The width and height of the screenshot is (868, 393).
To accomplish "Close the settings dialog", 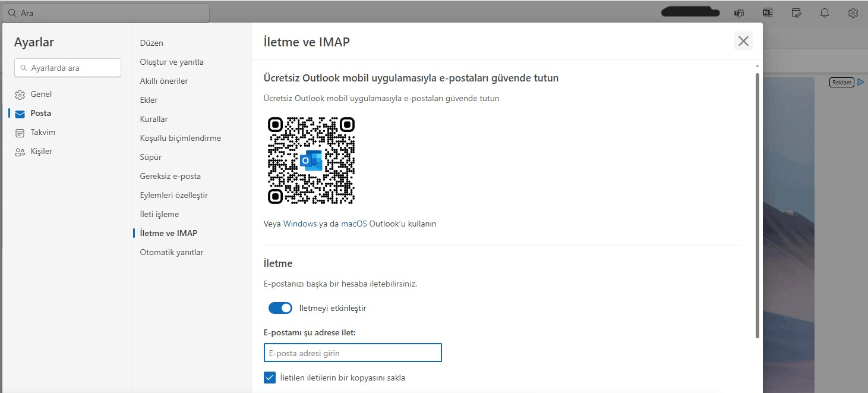I will [x=743, y=41].
